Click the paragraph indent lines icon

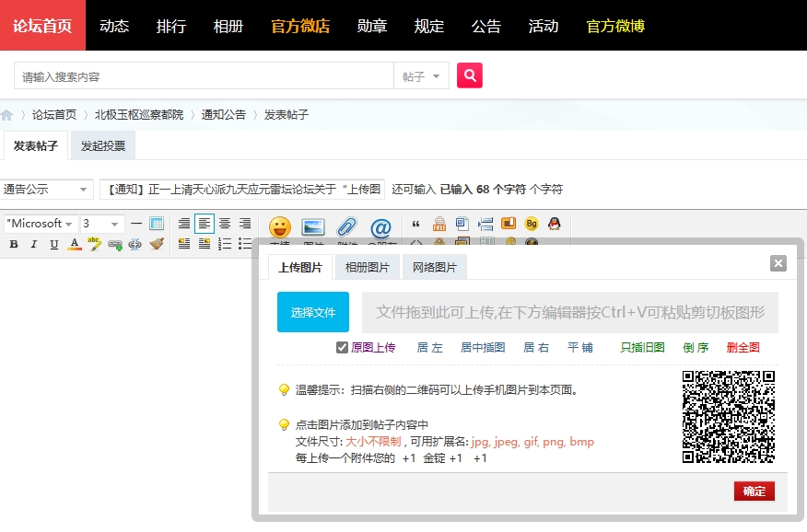click(485, 224)
